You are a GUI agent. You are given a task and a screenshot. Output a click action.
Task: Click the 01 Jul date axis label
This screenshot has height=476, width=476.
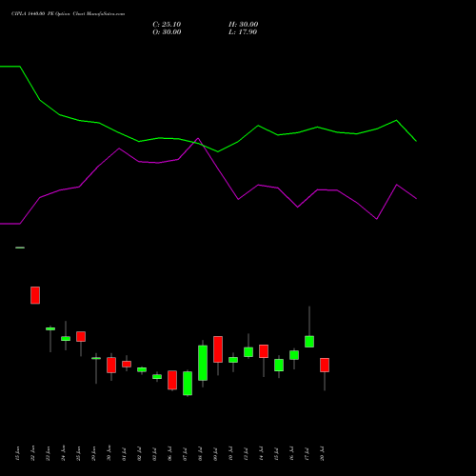(x=124, y=453)
